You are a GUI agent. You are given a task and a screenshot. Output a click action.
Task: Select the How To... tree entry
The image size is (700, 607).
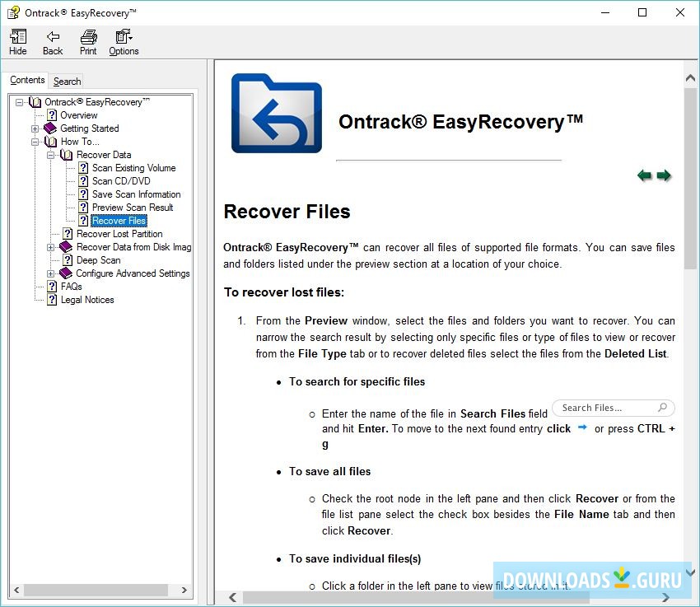coord(80,142)
